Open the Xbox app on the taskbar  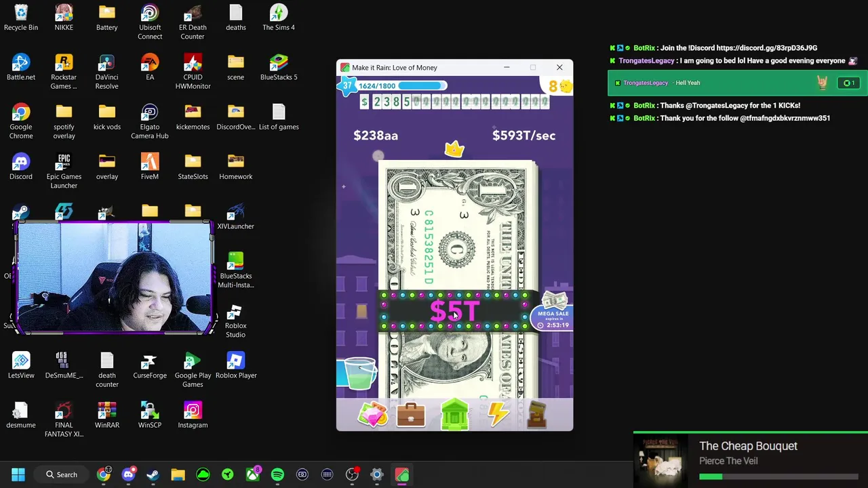click(252, 474)
